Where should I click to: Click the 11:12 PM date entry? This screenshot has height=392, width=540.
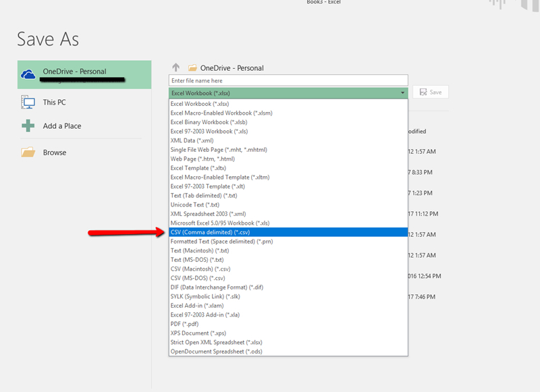click(x=423, y=214)
